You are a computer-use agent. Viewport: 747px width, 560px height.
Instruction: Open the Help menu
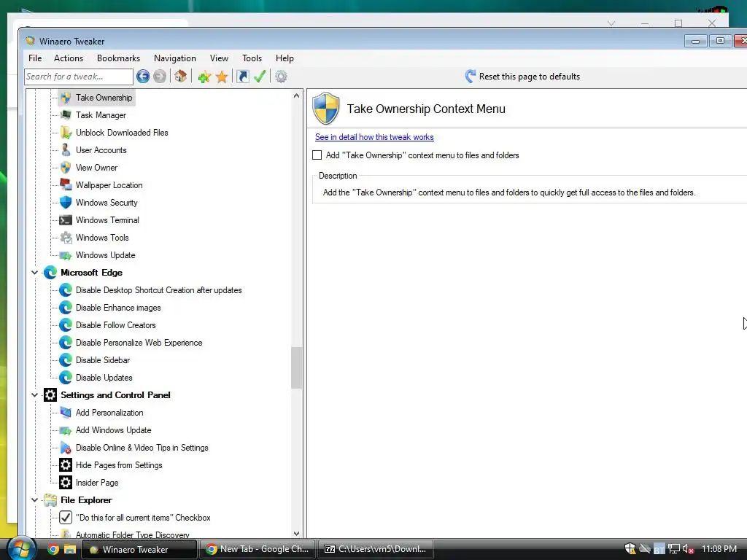285,58
